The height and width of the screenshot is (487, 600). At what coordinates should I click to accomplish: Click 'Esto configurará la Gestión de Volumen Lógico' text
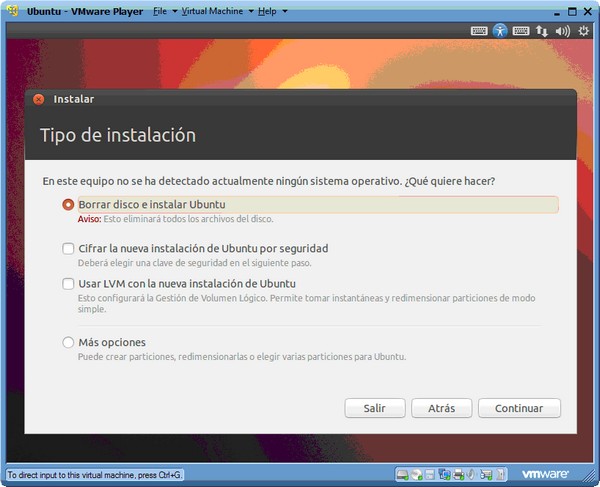307,303
